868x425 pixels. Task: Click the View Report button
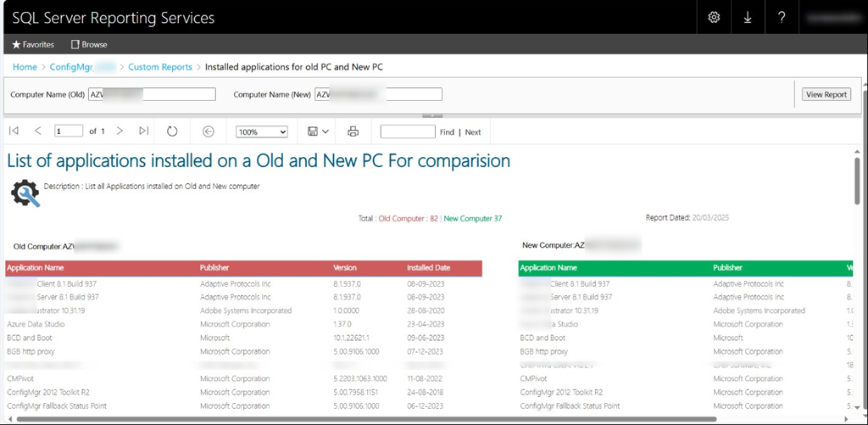[826, 94]
